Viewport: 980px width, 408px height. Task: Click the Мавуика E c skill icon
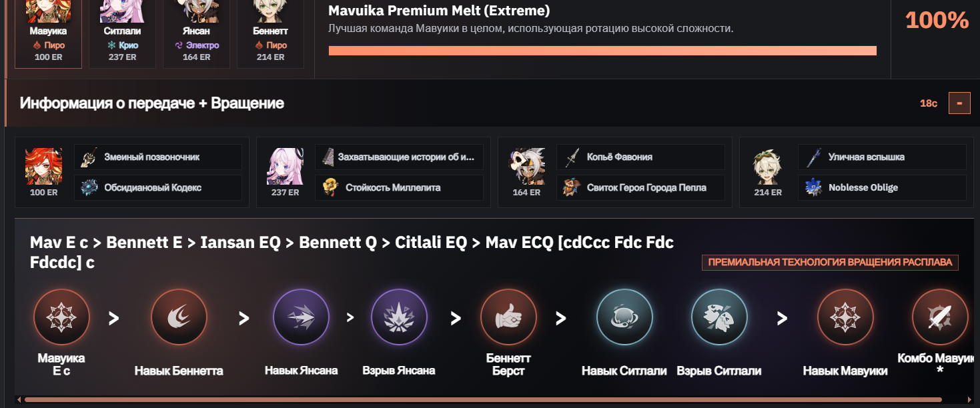click(x=61, y=317)
